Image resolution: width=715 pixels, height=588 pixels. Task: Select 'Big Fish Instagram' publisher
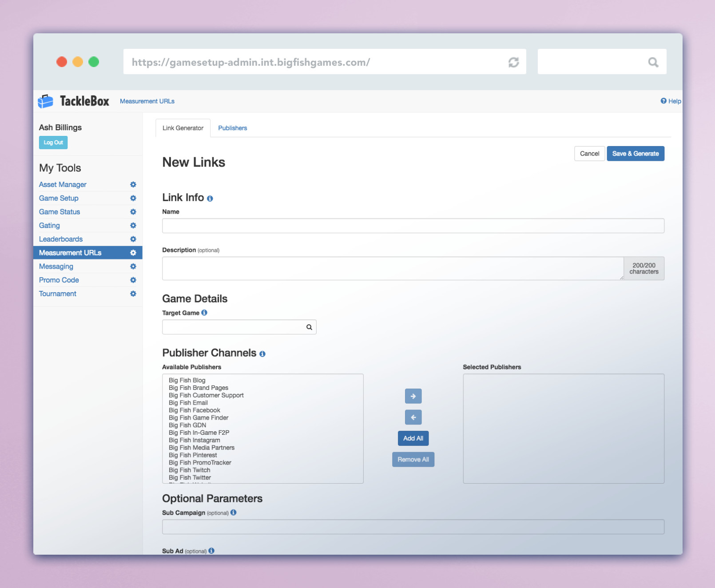click(195, 440)
